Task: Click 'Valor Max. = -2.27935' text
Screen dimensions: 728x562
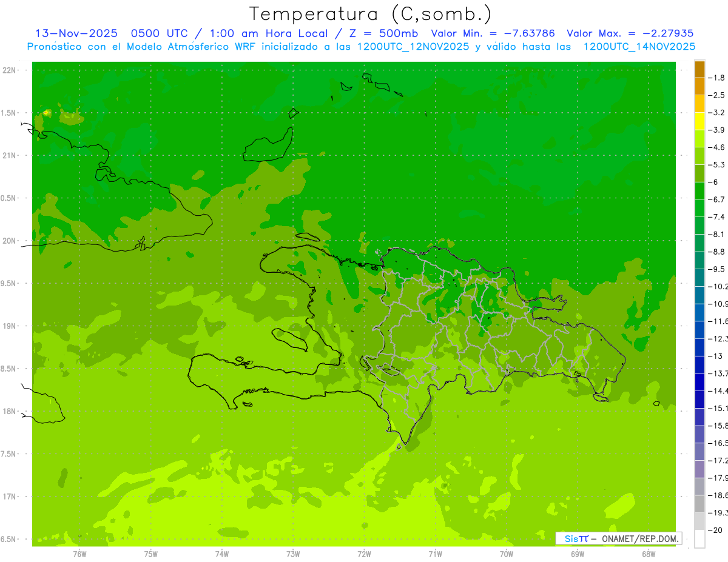Action: coord(630,33)
